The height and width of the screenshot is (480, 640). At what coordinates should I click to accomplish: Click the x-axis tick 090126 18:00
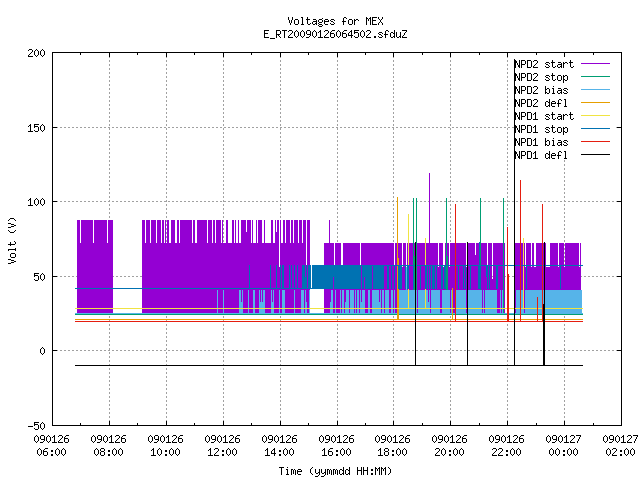[393, 446]
